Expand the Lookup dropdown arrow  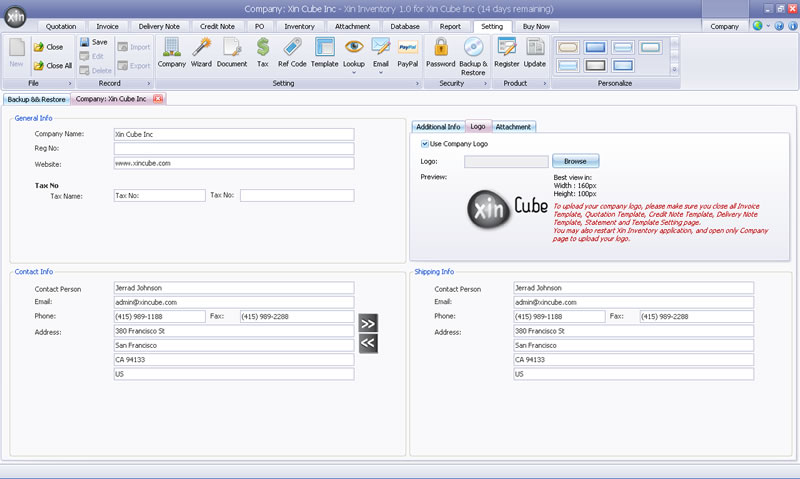coord(354,72)
